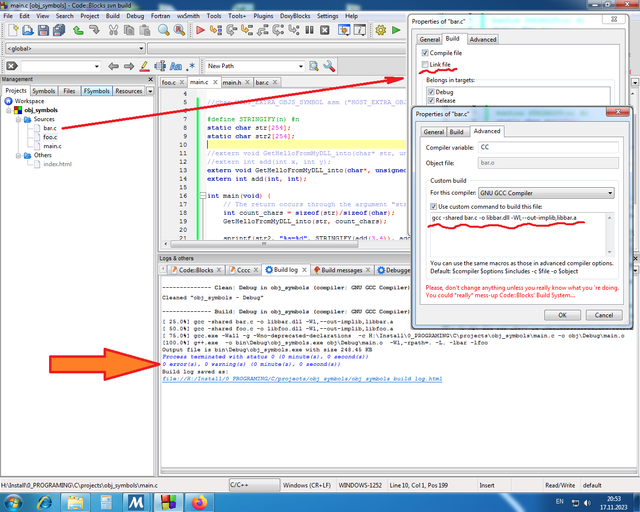Cut using the scissors icon
Screen dimensions: 640x512
click(x=113, y=30)
